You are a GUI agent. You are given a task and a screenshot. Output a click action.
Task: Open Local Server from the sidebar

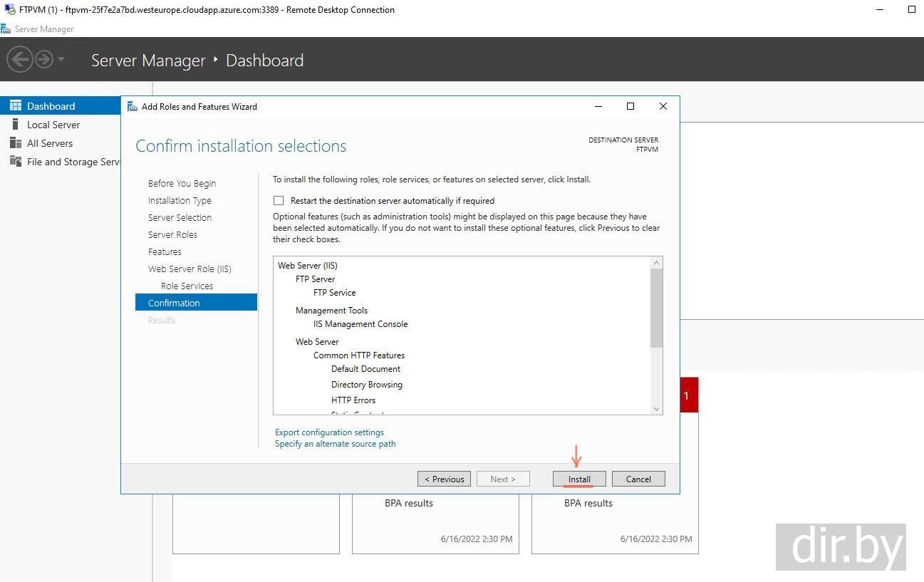coord(53,125)
